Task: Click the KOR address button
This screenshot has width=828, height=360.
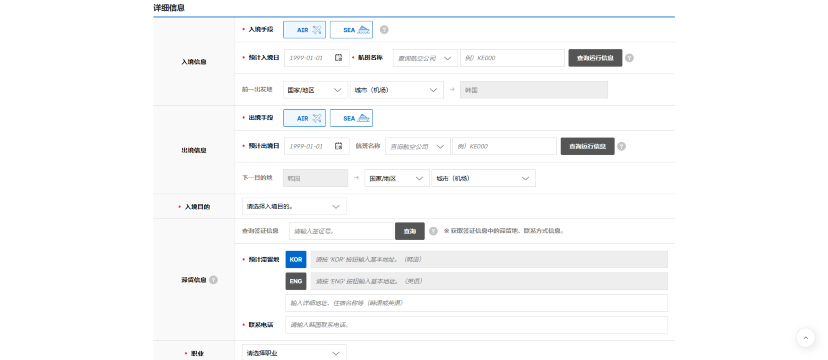Action: coord(296,260)
